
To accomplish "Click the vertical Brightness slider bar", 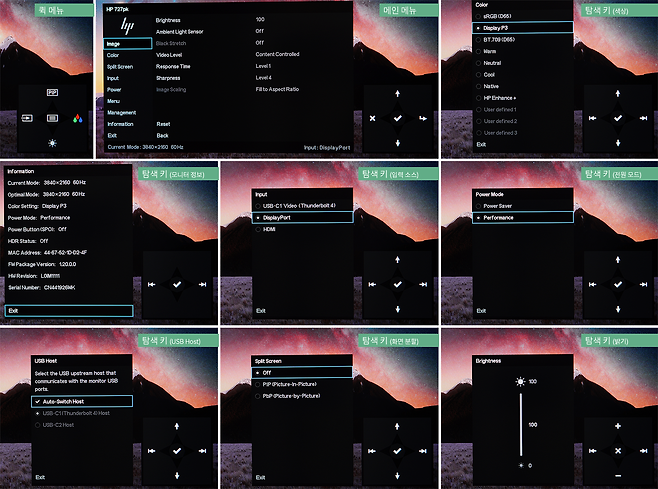I will pyautogui.click(x=520, y=424).
